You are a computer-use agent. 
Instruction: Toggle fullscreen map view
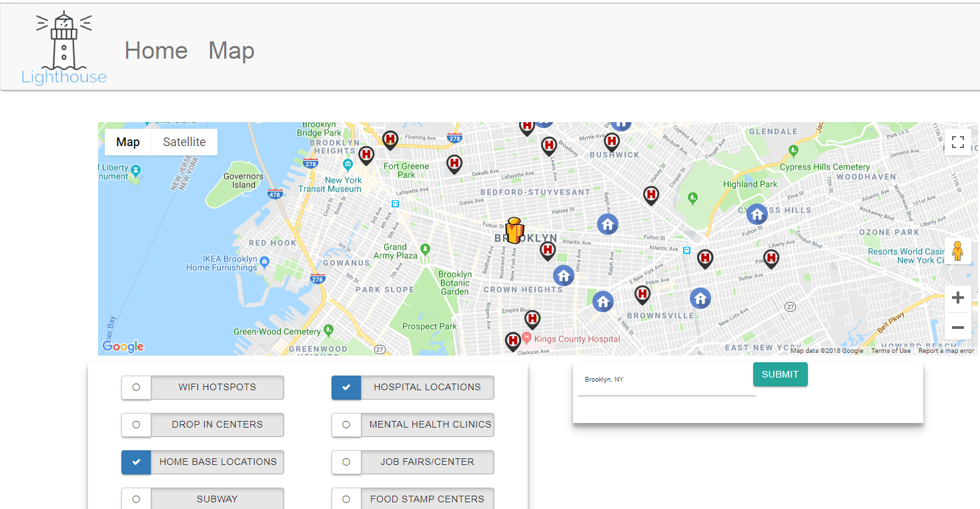click(x=957, y=142)
